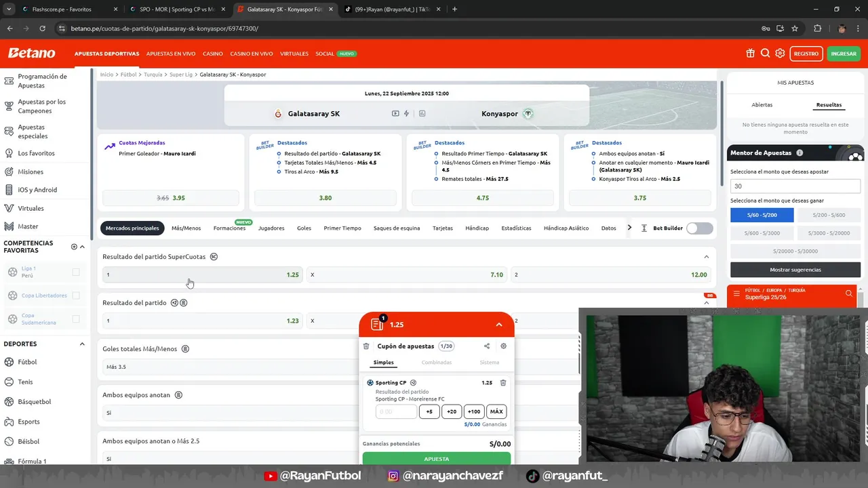This screenshot has width=868, height=488.
Task: Open Chrome extensions puzzle icon
Action: (x=817, y=28)
